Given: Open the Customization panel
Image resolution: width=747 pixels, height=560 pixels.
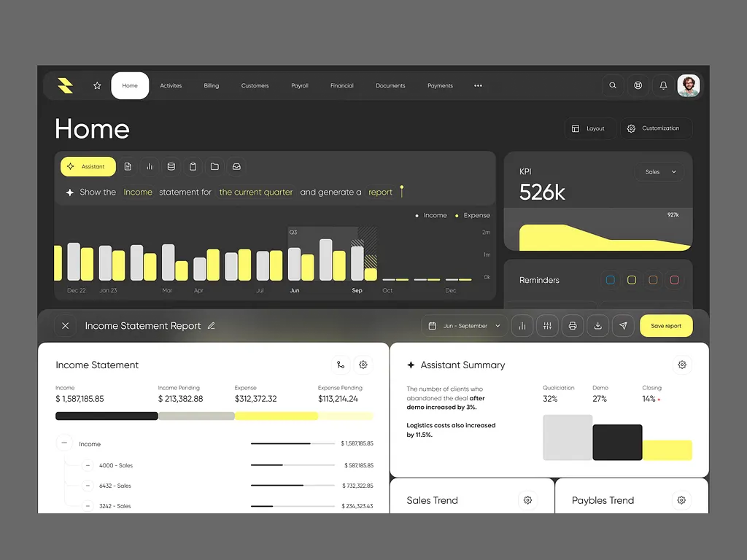Looking at the screenshot, I should pos(656,128).
